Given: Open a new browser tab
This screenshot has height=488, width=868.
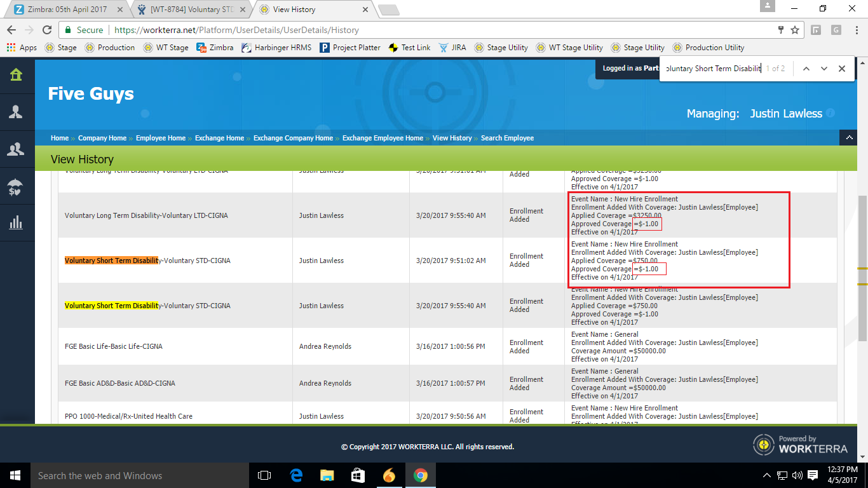Looking at the screenshot, I should click(x=388, y=10).
